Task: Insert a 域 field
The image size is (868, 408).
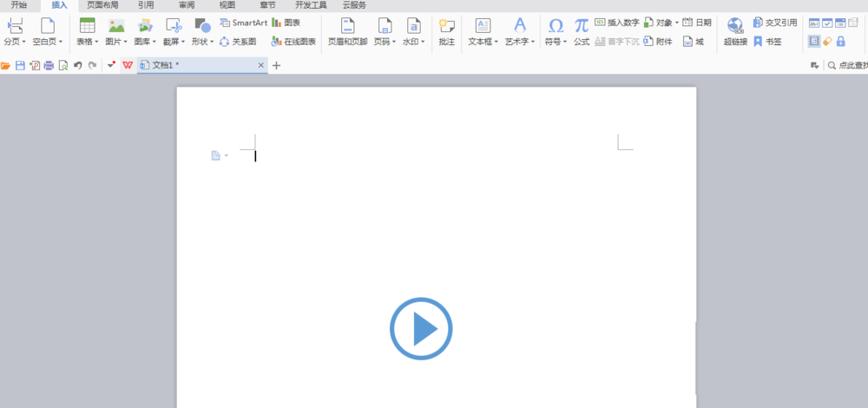Action: [x=693, y=42]
